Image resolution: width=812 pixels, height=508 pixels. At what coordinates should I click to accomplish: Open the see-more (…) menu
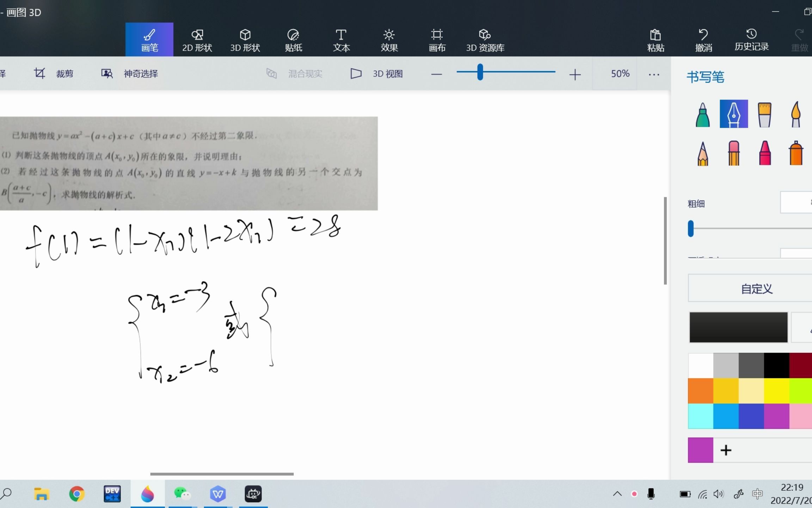coord(654,73)
